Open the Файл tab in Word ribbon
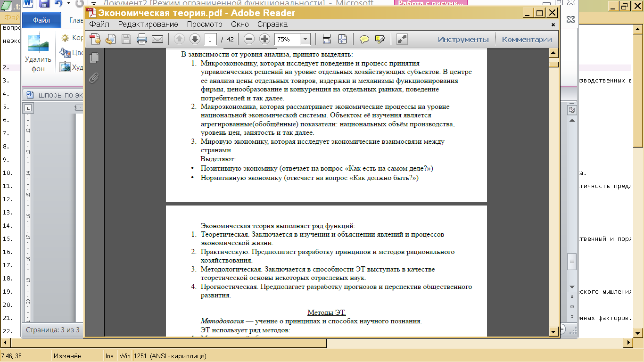644x362 pixels. point(42,20)
